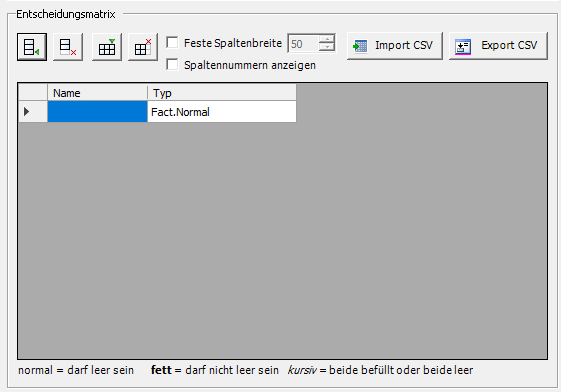This screenshot has height=392, width=561.
Task: Decrease column width with the spinner down arrow
Action: 327,48
